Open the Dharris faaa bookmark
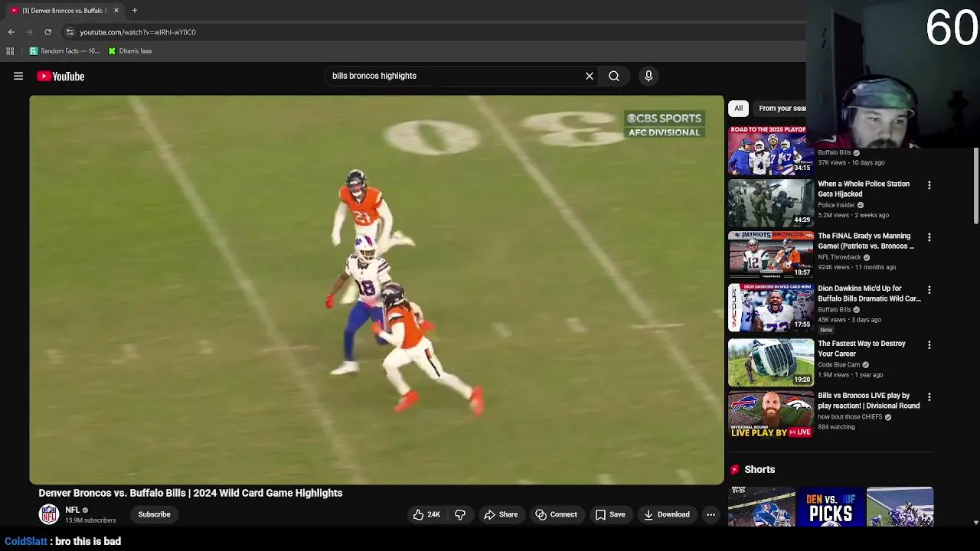980x551 pixels. [129, 51]
